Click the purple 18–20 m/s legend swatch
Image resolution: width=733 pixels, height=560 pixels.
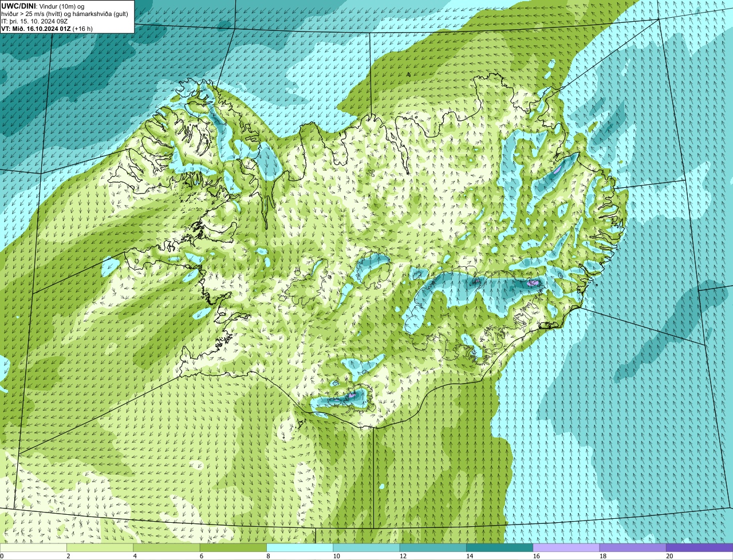633,547
